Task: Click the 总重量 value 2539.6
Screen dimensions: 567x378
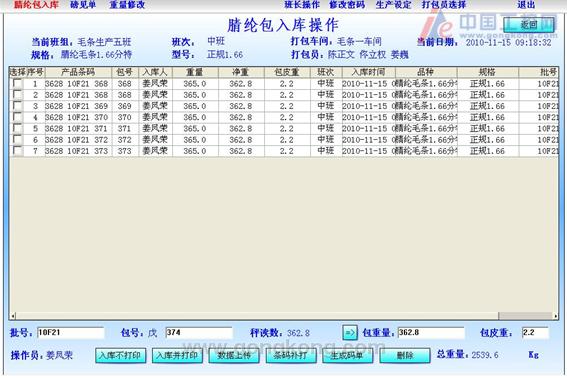Action: (485, 355)
